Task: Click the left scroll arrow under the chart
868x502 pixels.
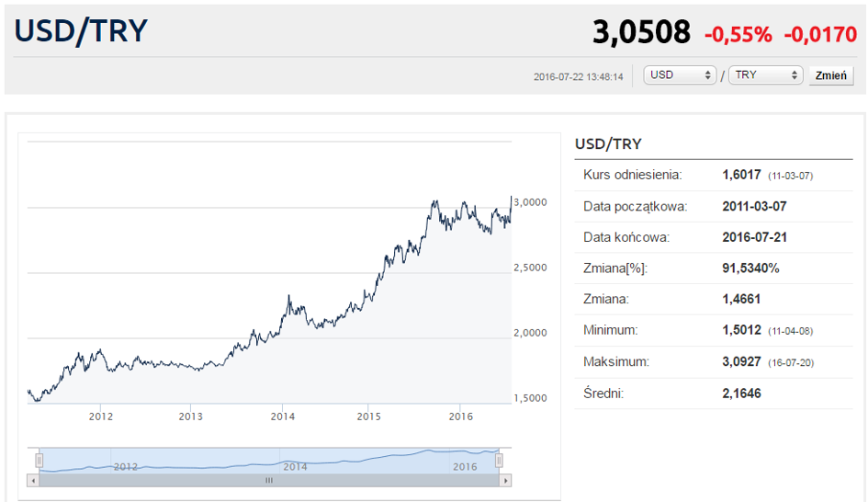Action: click(34, 480)
